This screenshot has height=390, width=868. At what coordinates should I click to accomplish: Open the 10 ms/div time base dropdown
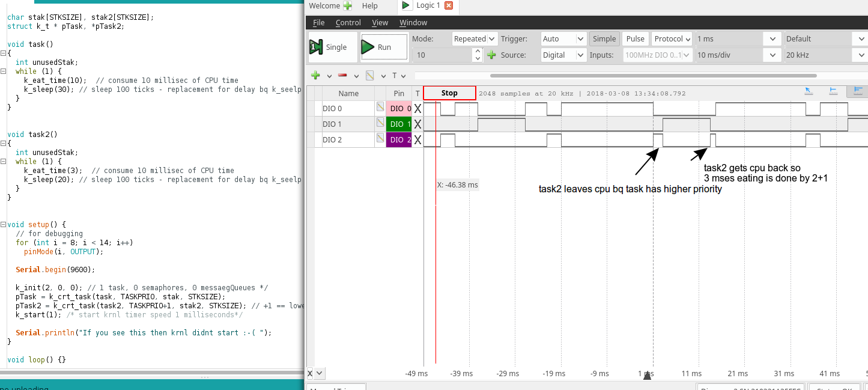(x=738, y=55)
